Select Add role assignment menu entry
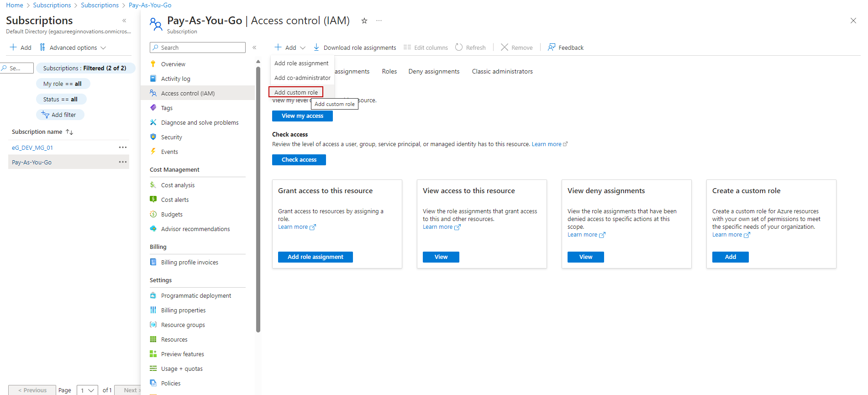 point(301,63)
